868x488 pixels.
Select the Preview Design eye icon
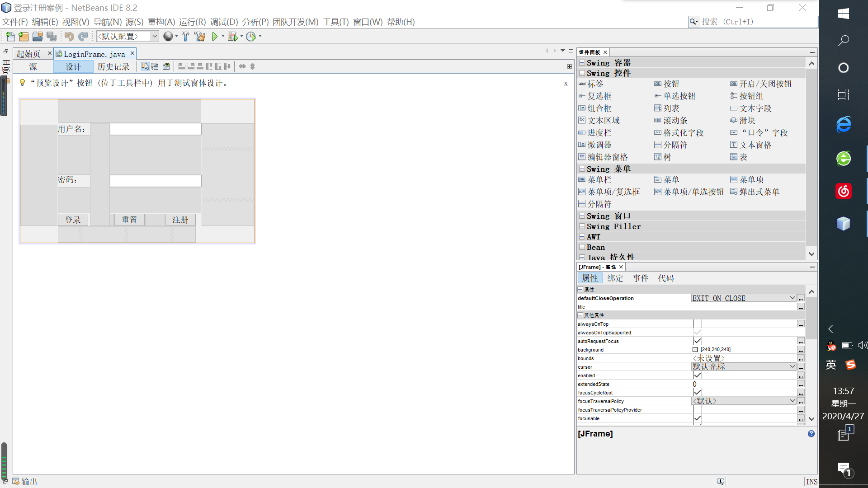click(x=166, y=66)
